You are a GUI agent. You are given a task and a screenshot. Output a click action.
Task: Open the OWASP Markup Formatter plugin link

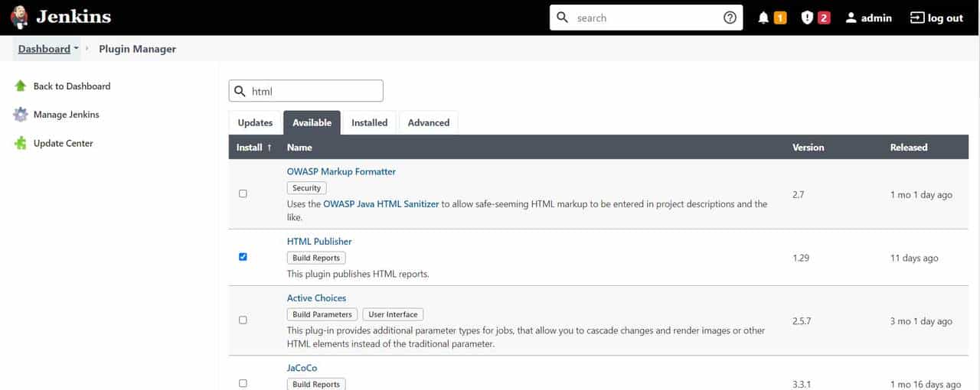341,172
